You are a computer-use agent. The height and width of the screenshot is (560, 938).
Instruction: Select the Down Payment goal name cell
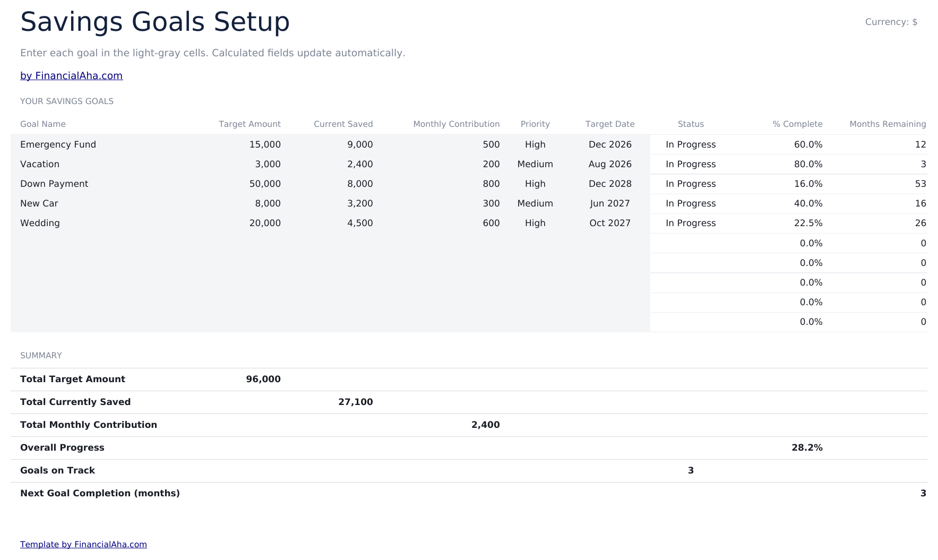tap(54, 184)
